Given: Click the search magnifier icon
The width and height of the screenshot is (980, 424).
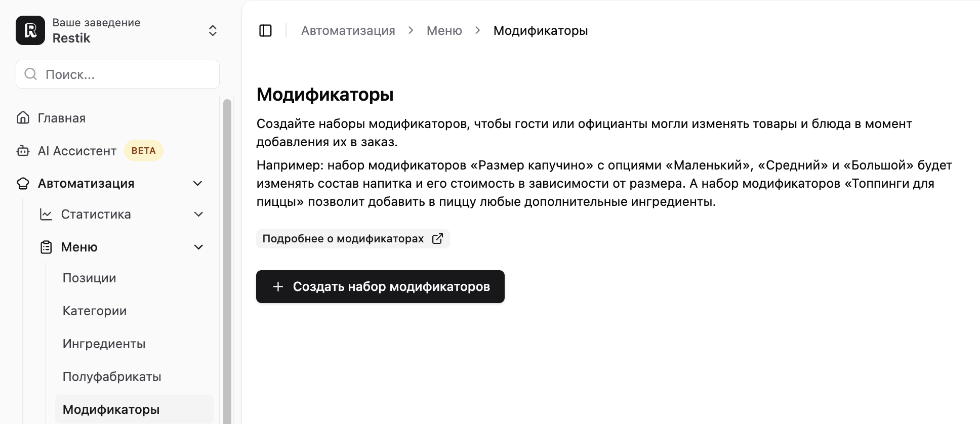Looking at the screenshot, I should (31, 74).
